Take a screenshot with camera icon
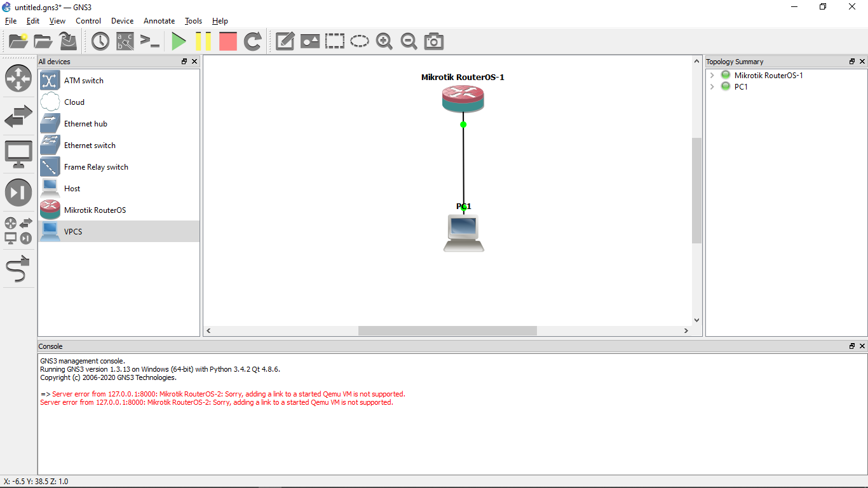The width and height of the screenshot is (868, 488). click(433, 41)
